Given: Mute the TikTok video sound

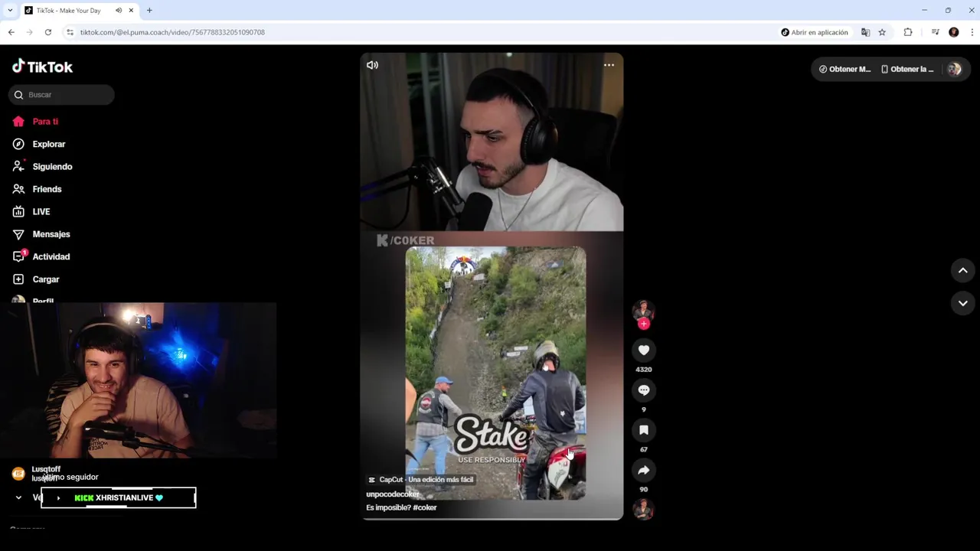Looking at the screenshot, I should coord(372,65).
